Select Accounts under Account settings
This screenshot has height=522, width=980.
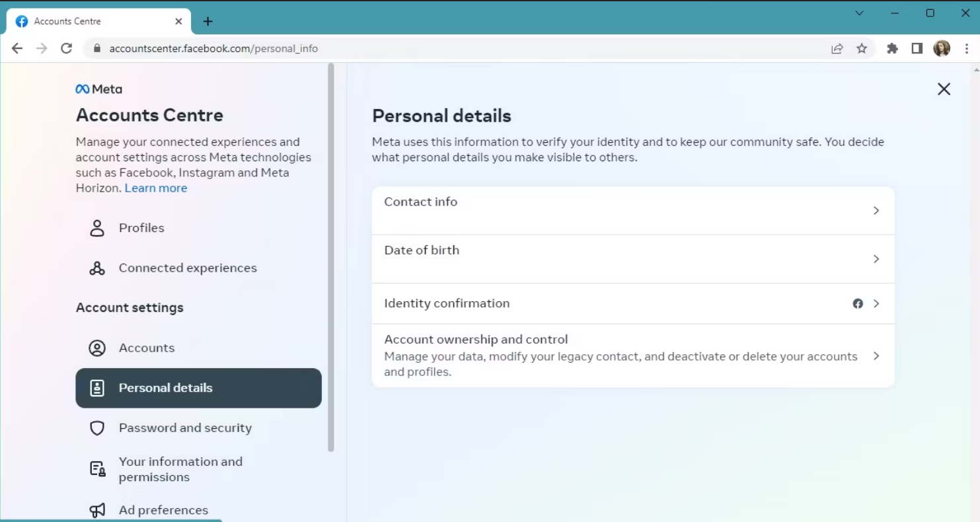[x=198, y=348]
